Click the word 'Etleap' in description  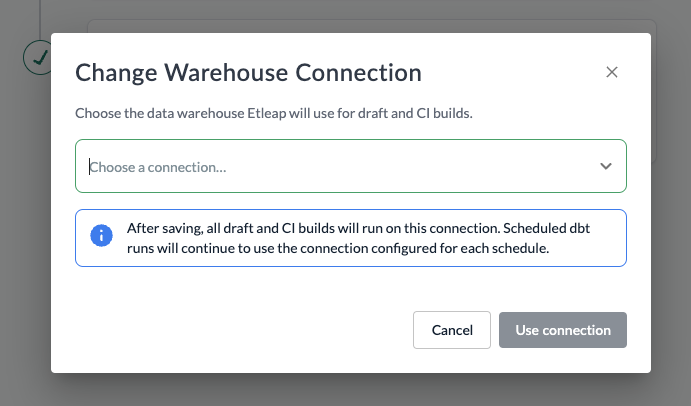point(266,113)
